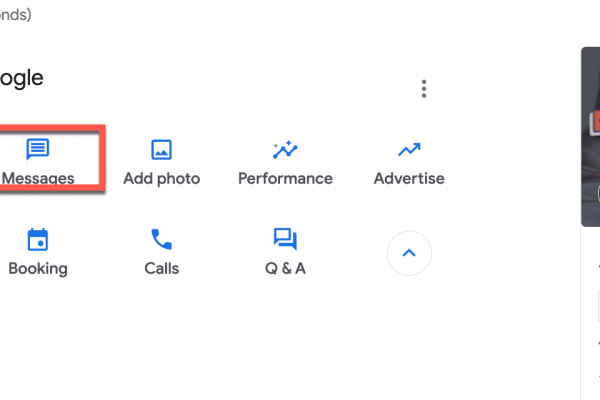
Task: Select the Messages text label
Action: point(38,179)
